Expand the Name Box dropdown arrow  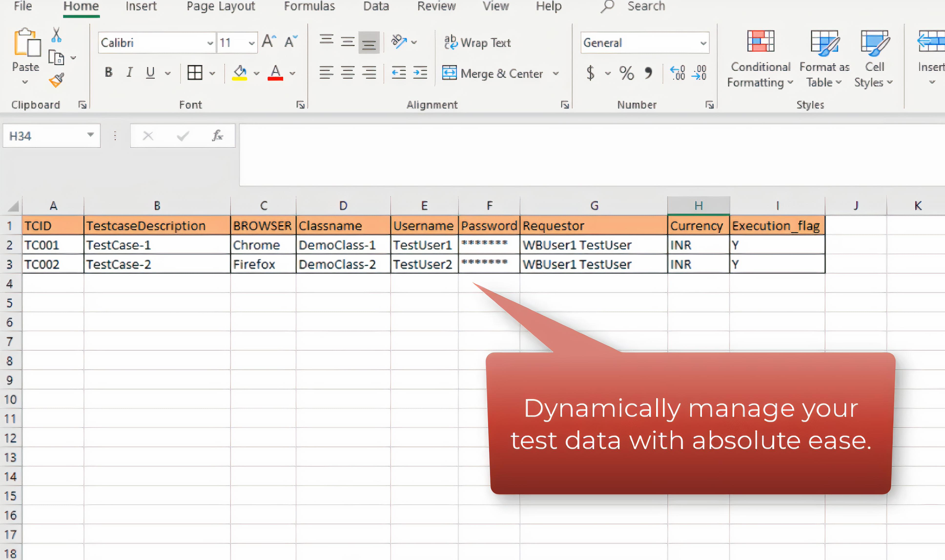(x=90, y=135)
